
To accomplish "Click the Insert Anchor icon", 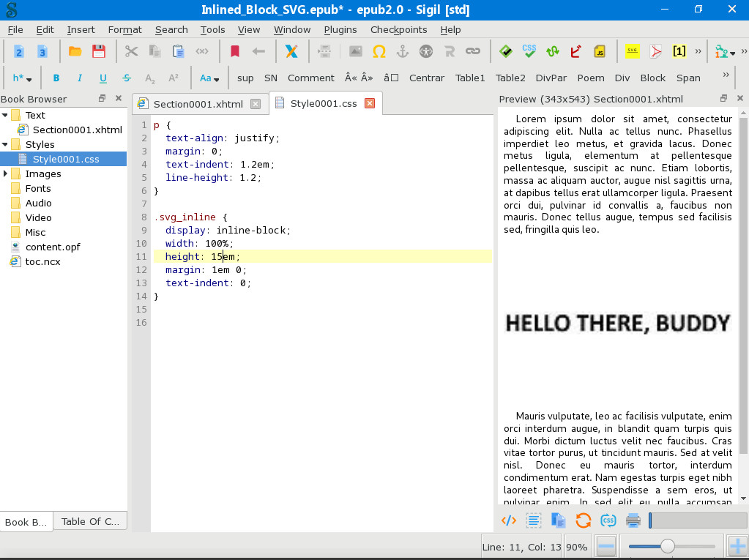I will [402, 51].
